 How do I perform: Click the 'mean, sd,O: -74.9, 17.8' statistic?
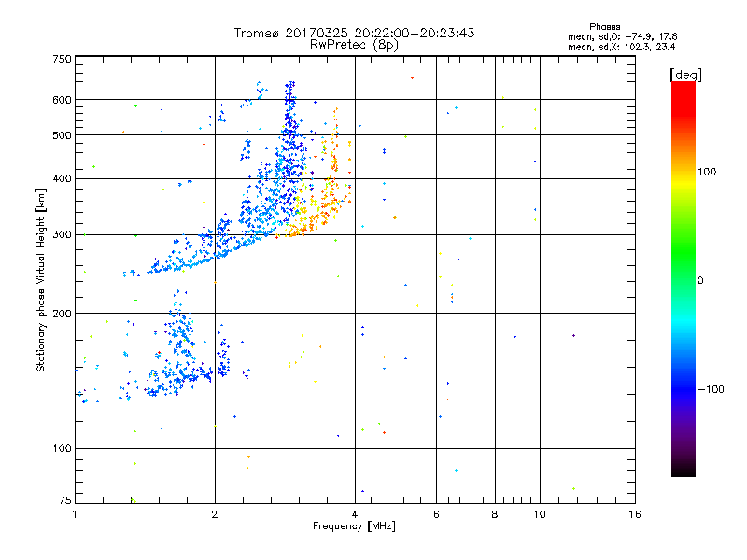622,36
